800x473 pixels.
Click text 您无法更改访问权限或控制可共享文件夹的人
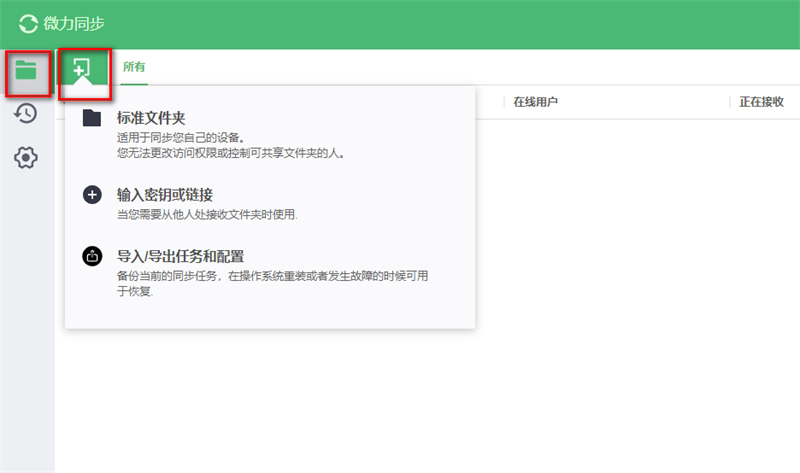coord(231,153)
